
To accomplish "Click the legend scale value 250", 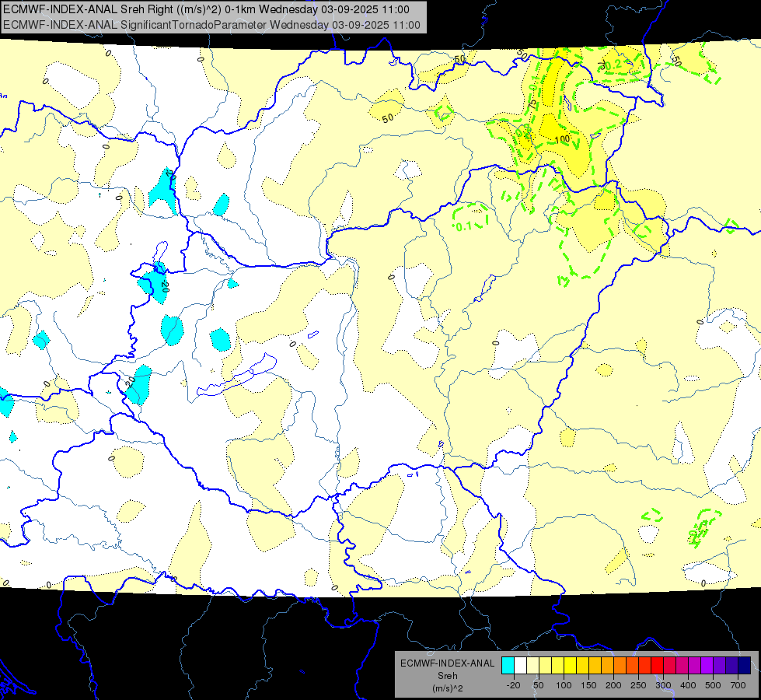I will click(x=638, y=685).
